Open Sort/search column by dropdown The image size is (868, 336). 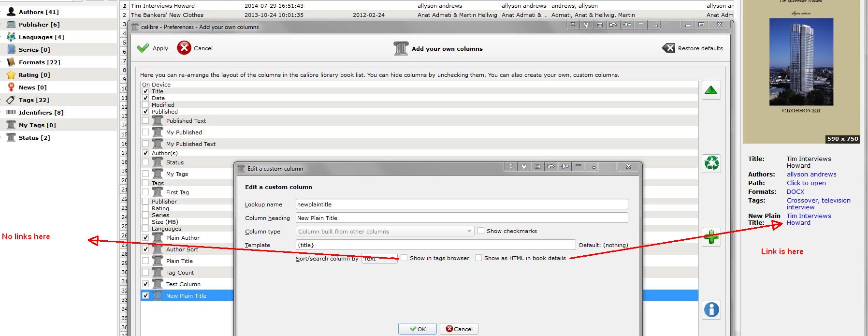click(379, 259)
